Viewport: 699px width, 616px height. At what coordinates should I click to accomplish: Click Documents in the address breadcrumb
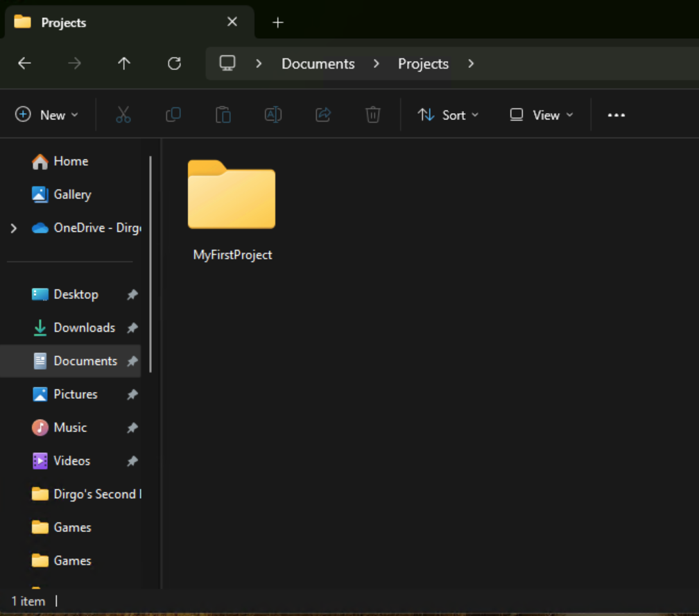(318, 64)
